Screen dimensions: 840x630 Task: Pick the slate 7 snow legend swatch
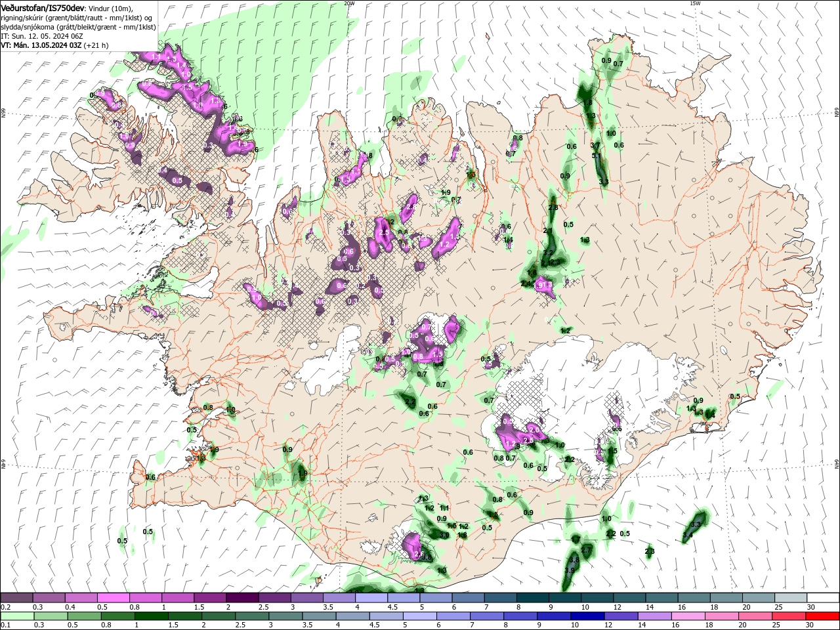point(501,598)
